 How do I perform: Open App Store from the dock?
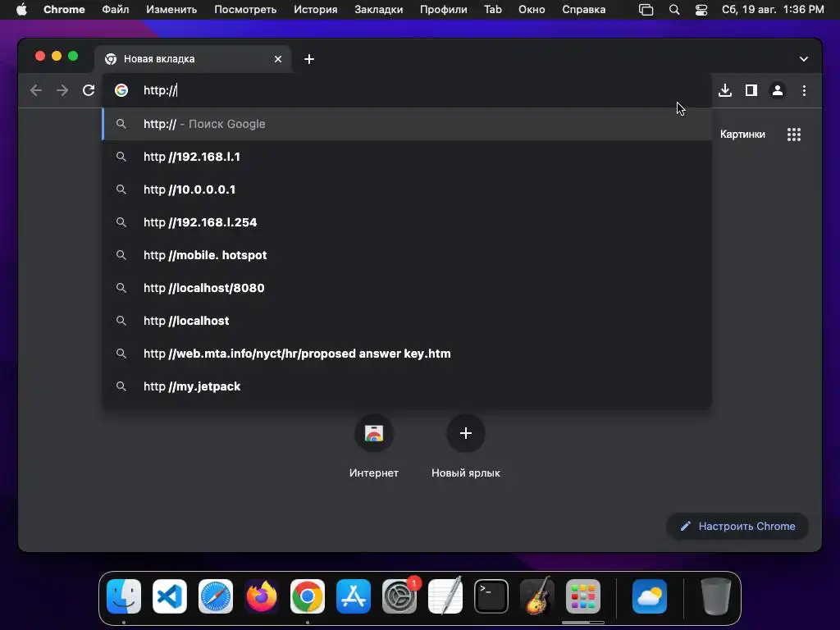tap(354, 596)
